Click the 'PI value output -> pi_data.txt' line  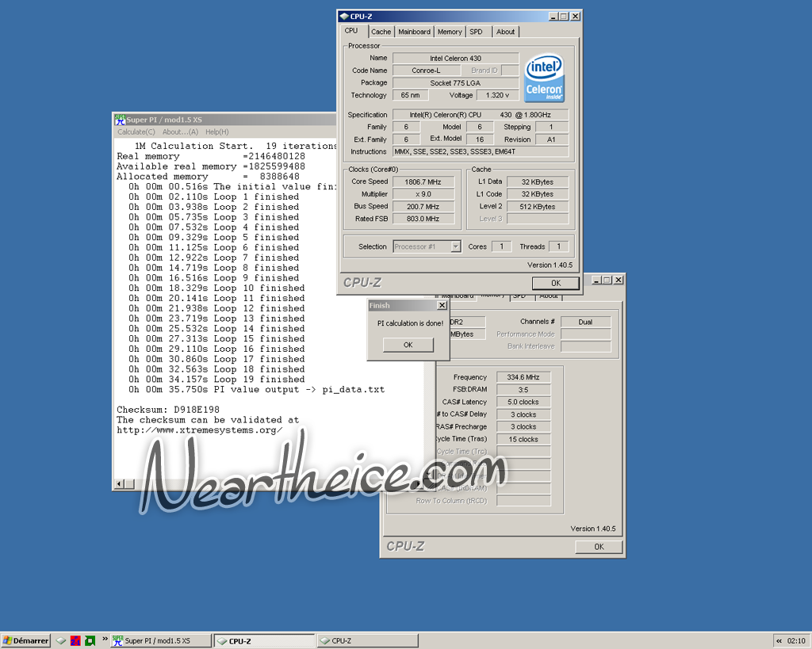256,390
